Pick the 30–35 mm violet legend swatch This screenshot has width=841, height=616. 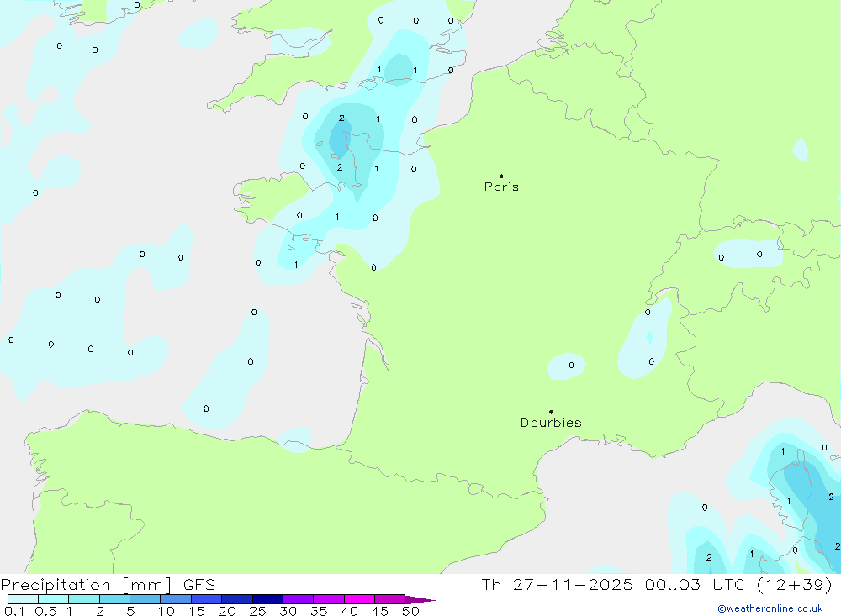coord(299,599)
